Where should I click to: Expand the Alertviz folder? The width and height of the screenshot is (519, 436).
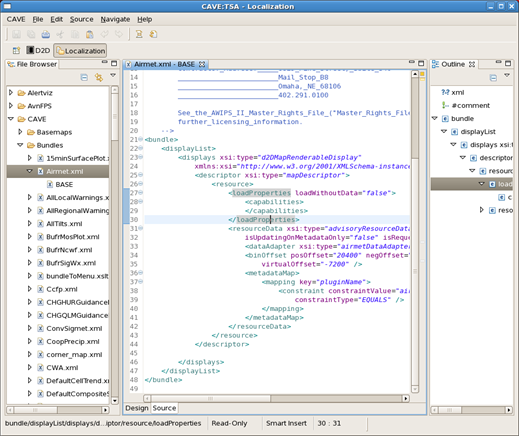click(x=11, y=92)
